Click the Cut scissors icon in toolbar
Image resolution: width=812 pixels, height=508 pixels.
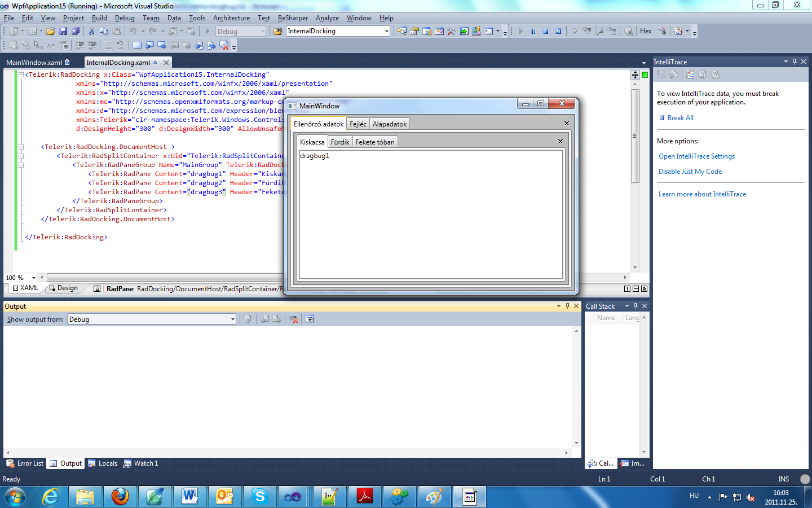click(x=91, y=32)
